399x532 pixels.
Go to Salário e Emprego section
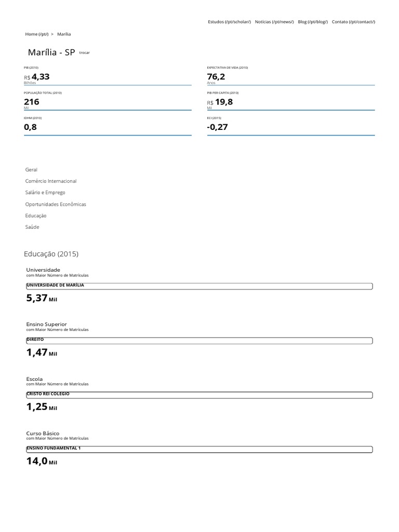point(45,193)
